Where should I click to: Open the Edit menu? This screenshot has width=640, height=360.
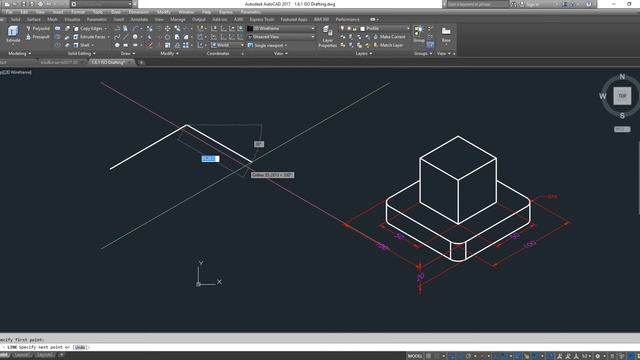(24, 12)
